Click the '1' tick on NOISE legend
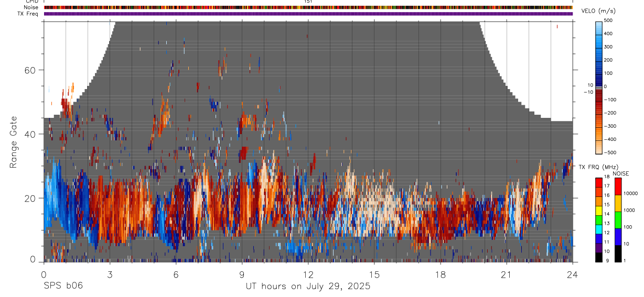The height and width of the screenshot is (297, 644). pos(625,260)
